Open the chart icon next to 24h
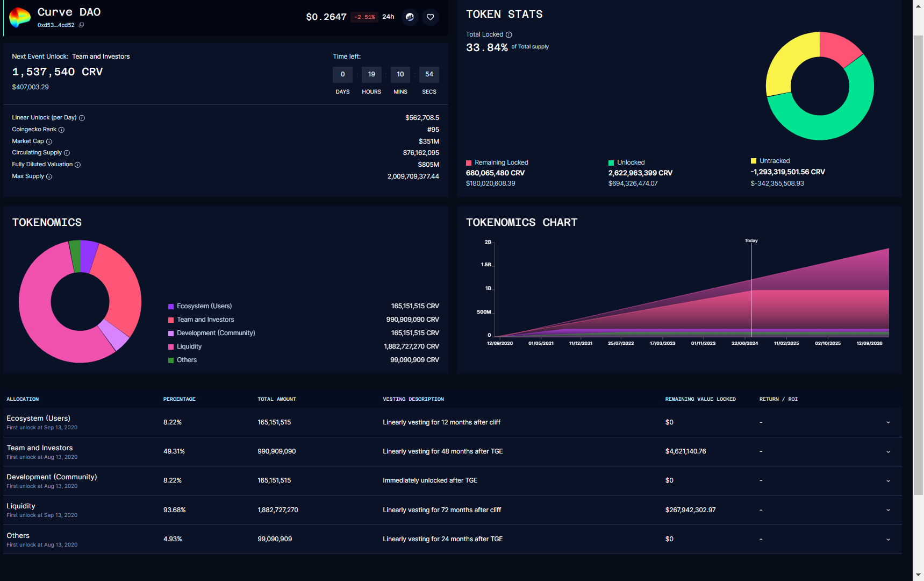The image size is (924, 581). click(410, 17)
